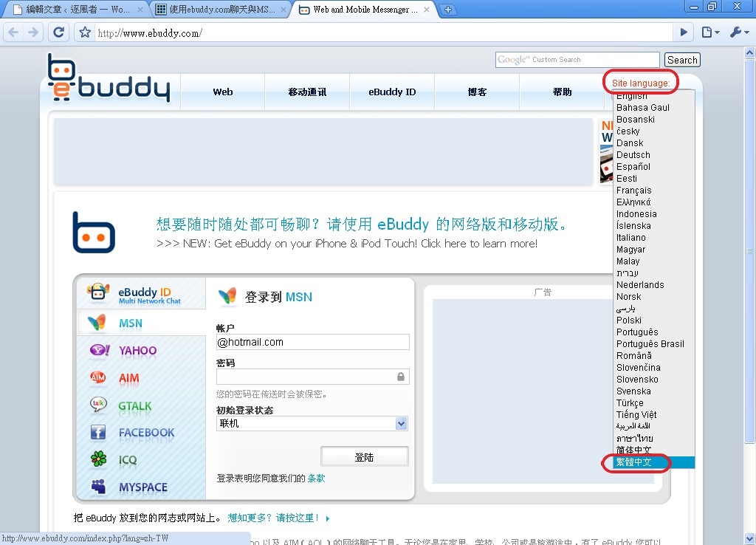Click the Facebook icon in sidebar
The width and height of the screenshot is (756, 545).
click(98, 432)
